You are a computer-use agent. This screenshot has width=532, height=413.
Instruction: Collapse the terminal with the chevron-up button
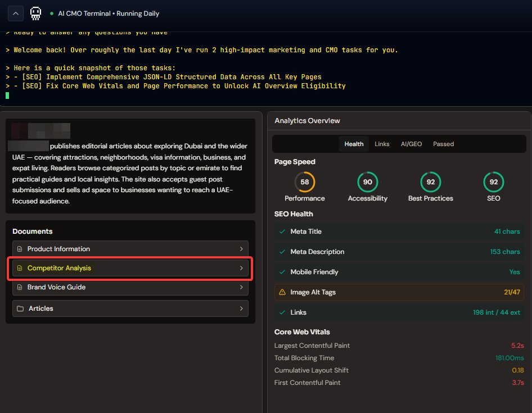pos(16,13)
